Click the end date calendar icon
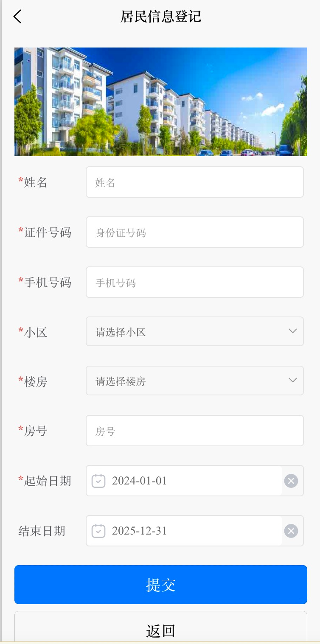Image resolution: width=320 pixels, height=644 pixels. (x=98, y=531)
